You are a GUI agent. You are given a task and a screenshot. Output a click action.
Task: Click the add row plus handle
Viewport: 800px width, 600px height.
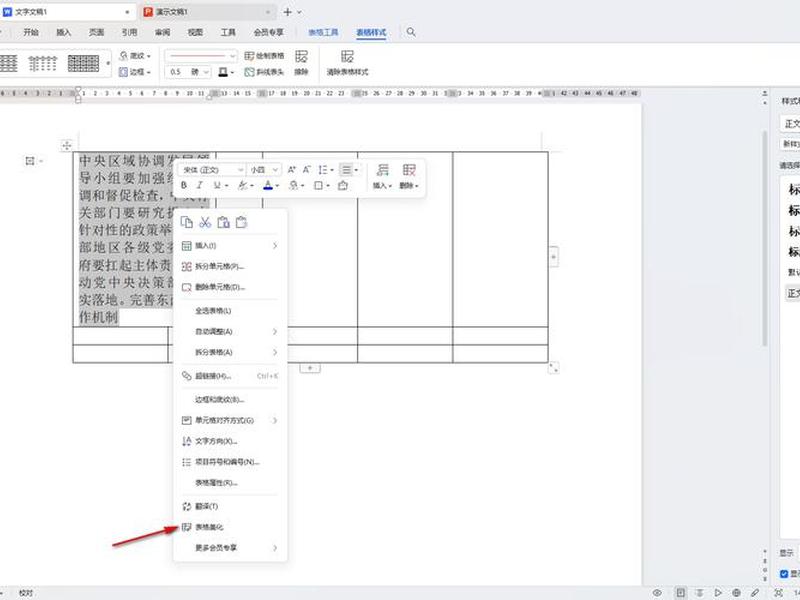tap(310, 368)
